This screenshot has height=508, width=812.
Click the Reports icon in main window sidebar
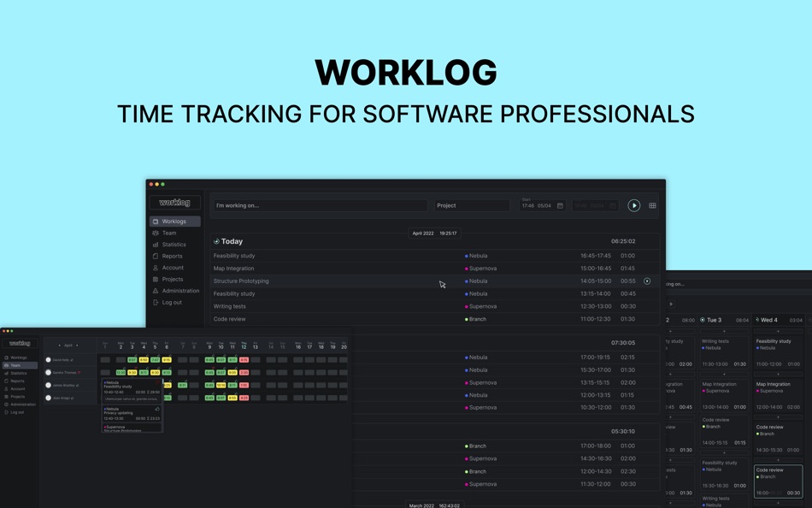point(156,256)
